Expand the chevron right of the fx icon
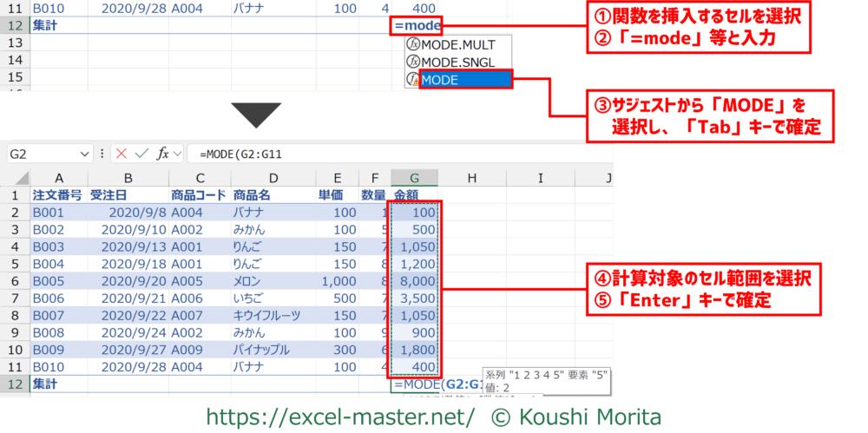The width and height of the screenshot is (868, 433). tap(178, 154)
